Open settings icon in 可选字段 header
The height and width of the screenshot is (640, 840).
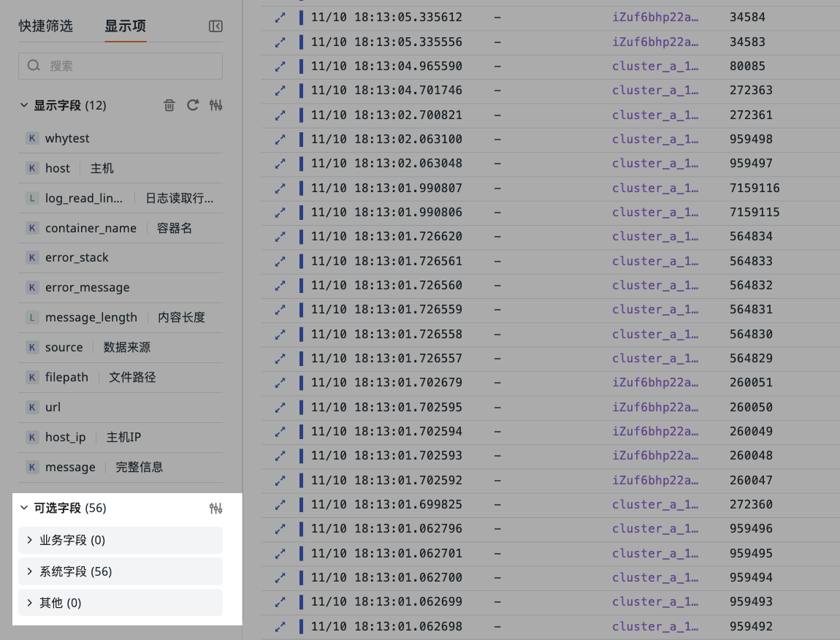pos(215,508)
